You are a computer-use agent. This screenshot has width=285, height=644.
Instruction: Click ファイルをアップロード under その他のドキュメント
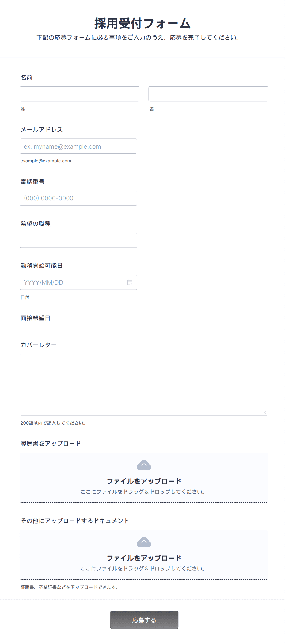click(144, 558)
